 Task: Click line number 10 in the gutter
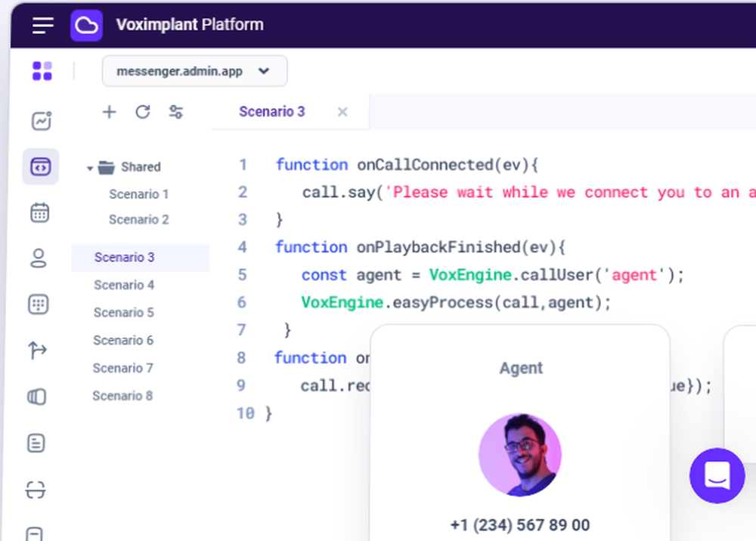tap(245, 413)
